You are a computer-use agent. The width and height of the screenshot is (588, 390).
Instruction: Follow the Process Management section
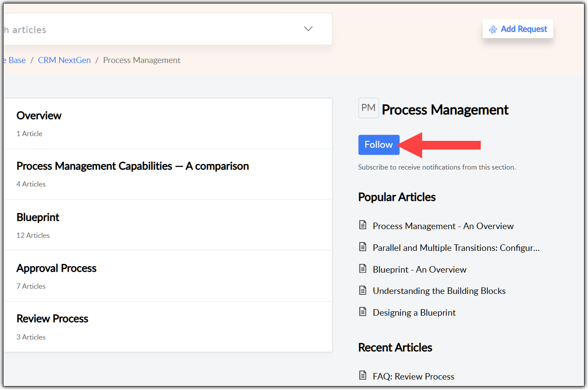coord(379,145)
